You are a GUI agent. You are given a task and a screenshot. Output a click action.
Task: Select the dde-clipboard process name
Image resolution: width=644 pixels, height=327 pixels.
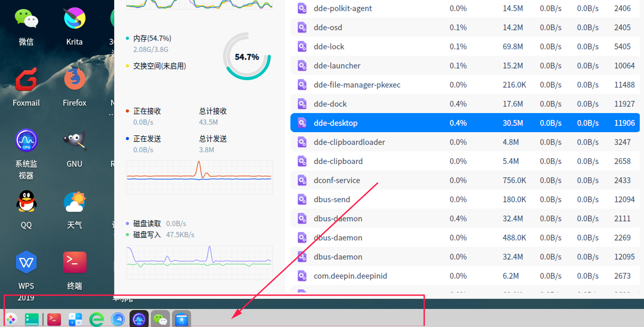(338, 161)
